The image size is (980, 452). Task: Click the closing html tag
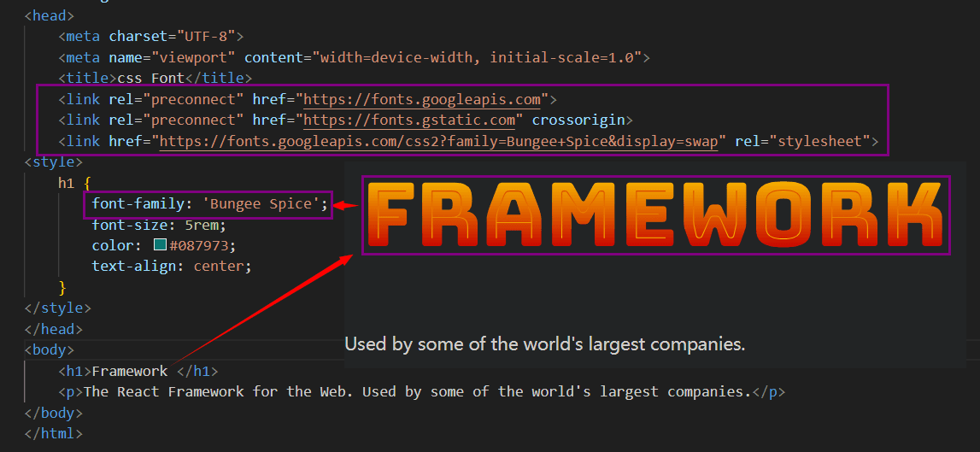[x=54, y=433]
